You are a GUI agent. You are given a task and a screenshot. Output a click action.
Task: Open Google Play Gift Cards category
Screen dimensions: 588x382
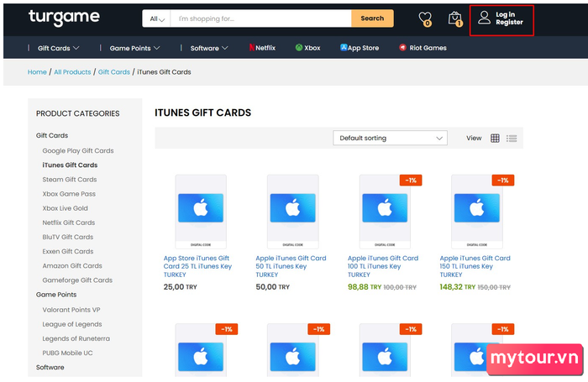[78, 150]
